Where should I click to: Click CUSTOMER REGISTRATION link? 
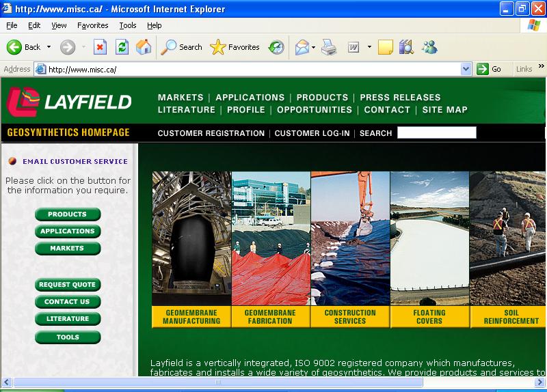pyautogui.click(x=211, y=133)
